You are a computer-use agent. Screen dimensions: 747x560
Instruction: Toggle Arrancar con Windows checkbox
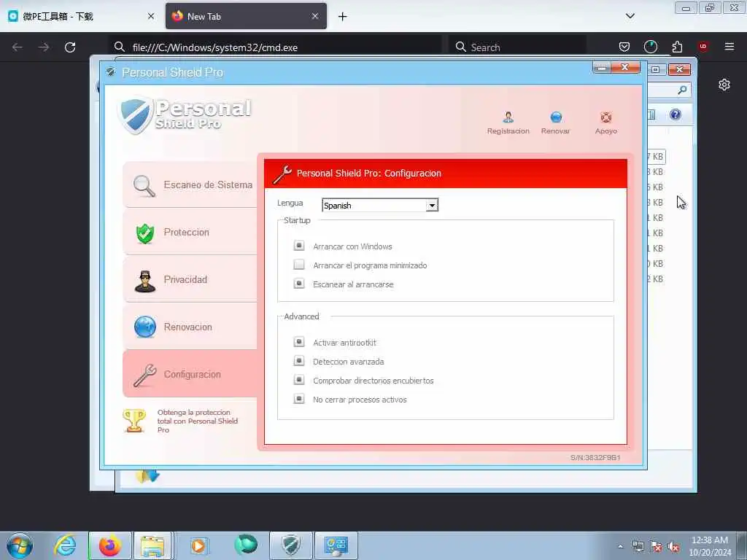[x=298, y=246]
